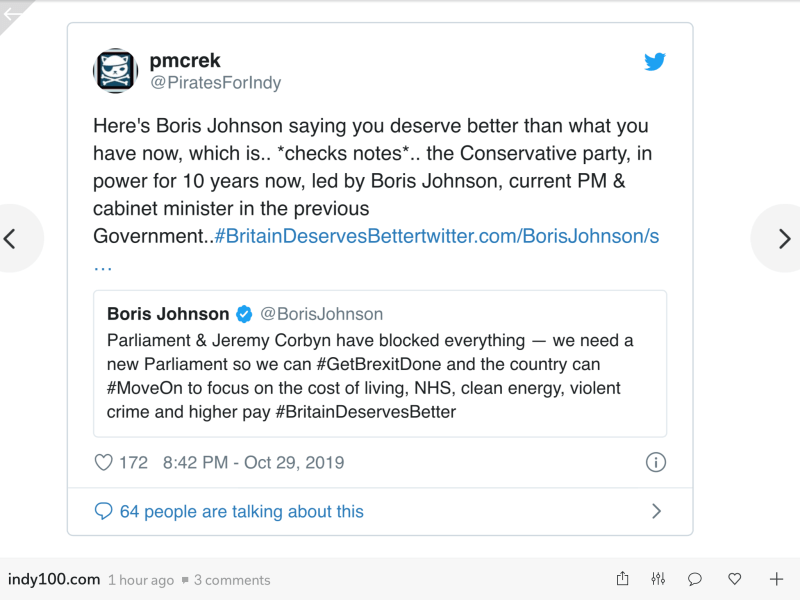Viewport: 800px width, 600px height.
Task: Go to the next slide arrow
Action: [785, 238]
